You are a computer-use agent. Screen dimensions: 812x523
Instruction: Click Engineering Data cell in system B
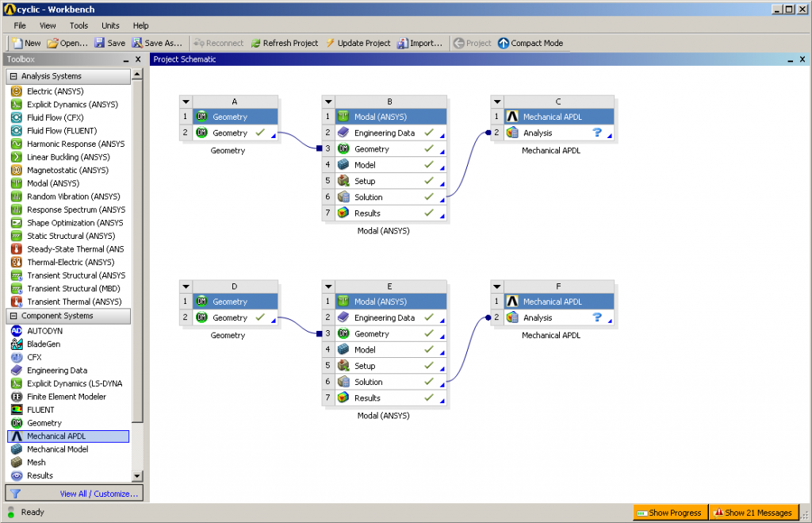tap(384, 133)
